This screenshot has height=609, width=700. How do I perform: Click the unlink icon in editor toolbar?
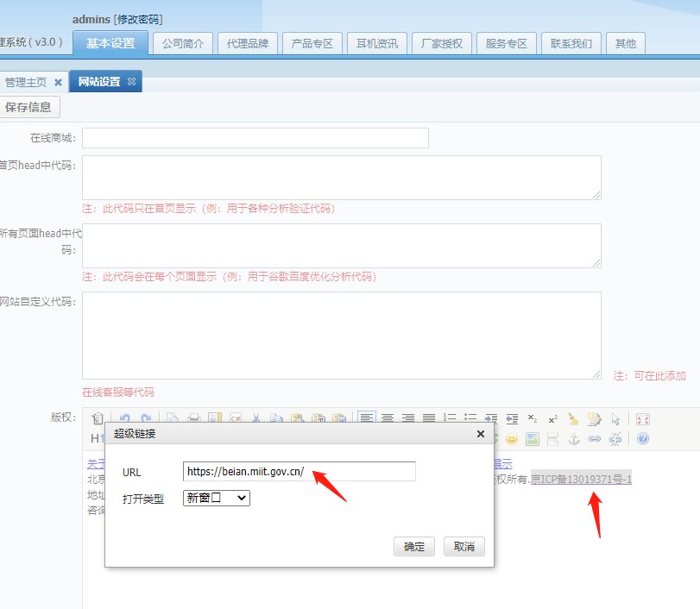coord(615,439)
